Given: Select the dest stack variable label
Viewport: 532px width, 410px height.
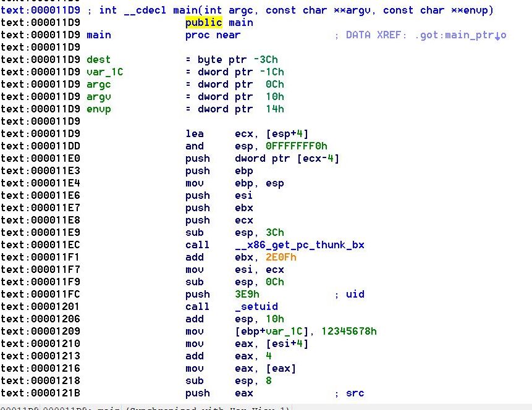Looking at the screenshot, I should (x=99, y=59).
